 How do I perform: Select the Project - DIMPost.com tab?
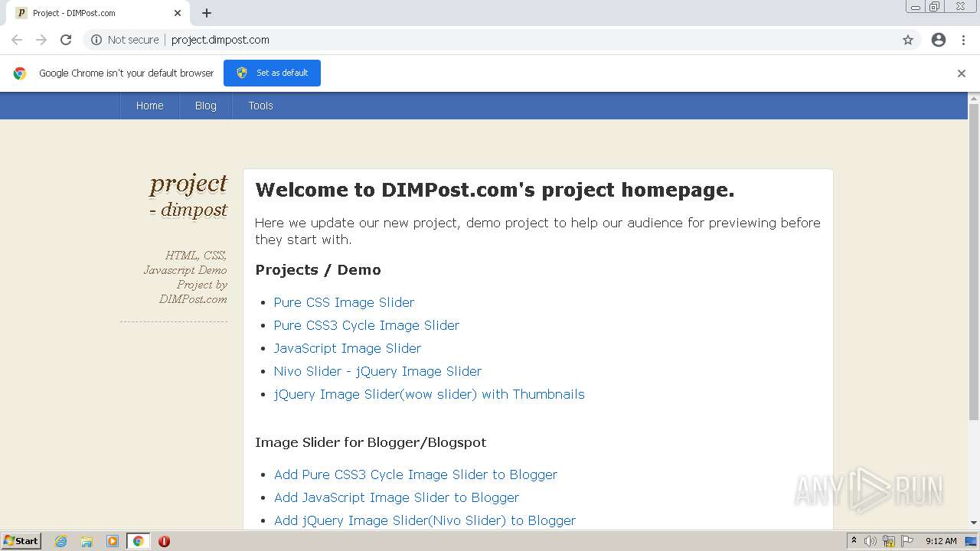[98, 13]
